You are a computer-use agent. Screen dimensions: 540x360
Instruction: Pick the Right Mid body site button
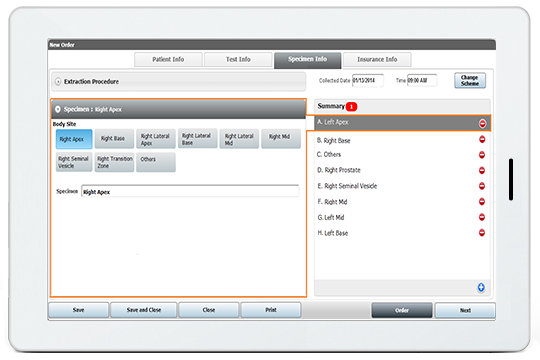(x=281, y=139)
